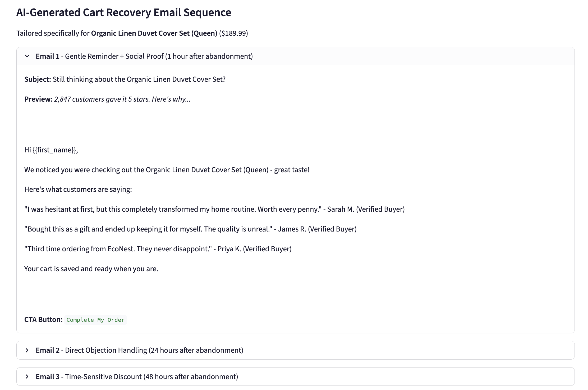Image resolution: width=588 pixels, height=390 pixels.
Task: Select the Email 1 header row
Action: pos(144,56)
